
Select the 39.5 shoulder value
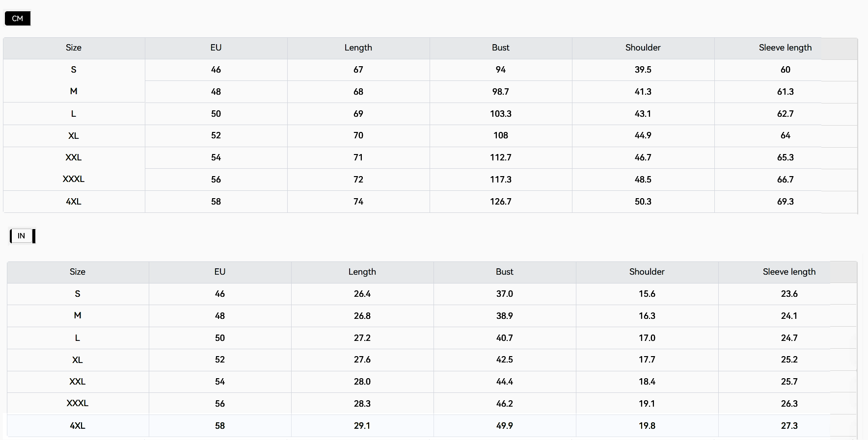643,70
